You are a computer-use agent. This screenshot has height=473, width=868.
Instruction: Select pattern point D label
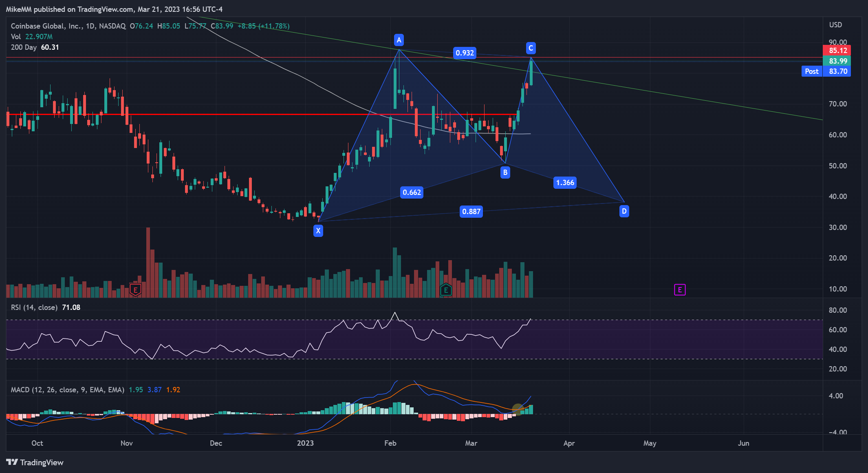(624, 211)
